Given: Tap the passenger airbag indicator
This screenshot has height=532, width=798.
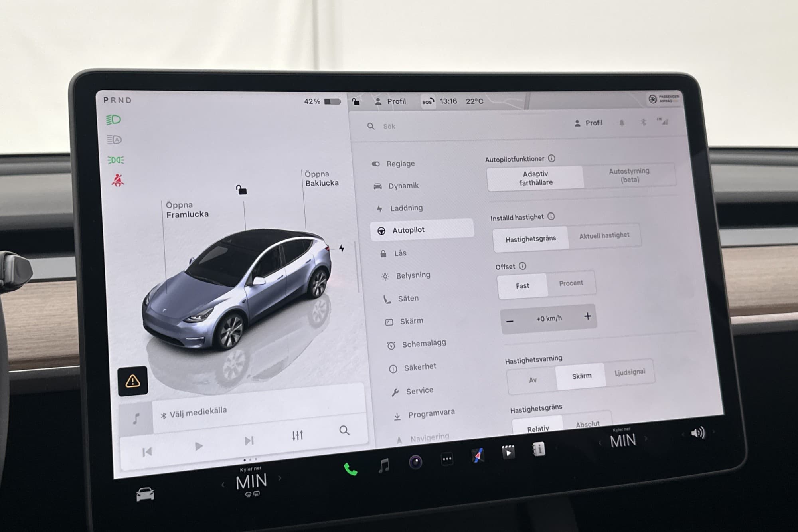Looking at the screenshot, I should coord(664,99).
